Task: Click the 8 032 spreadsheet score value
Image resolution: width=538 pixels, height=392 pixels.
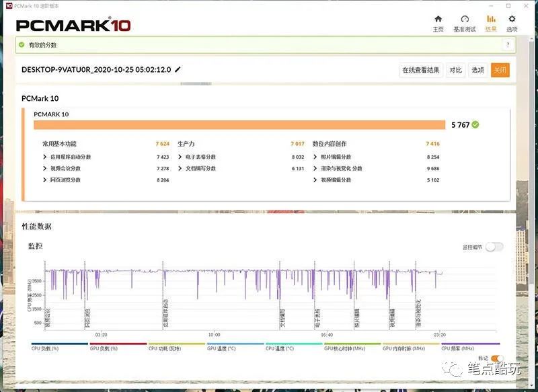Action: pos(298,157)
